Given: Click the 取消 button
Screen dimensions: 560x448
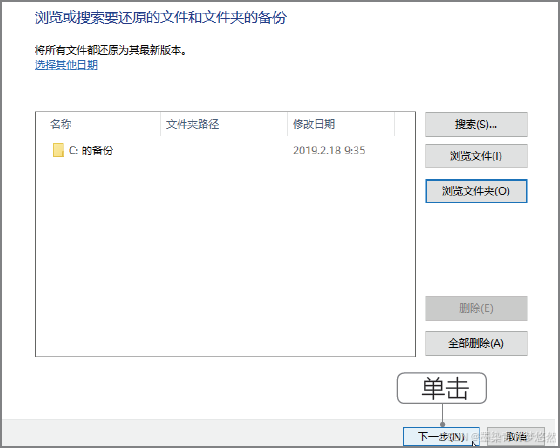Looking at the screenshot, I should point(516,436).
